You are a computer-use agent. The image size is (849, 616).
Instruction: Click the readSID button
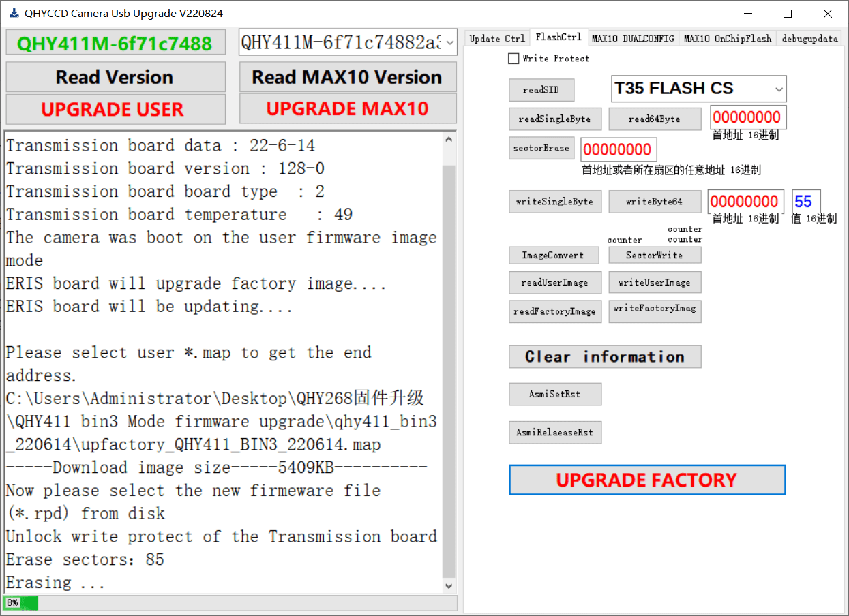pyautogui.click(x=542, y=90)
